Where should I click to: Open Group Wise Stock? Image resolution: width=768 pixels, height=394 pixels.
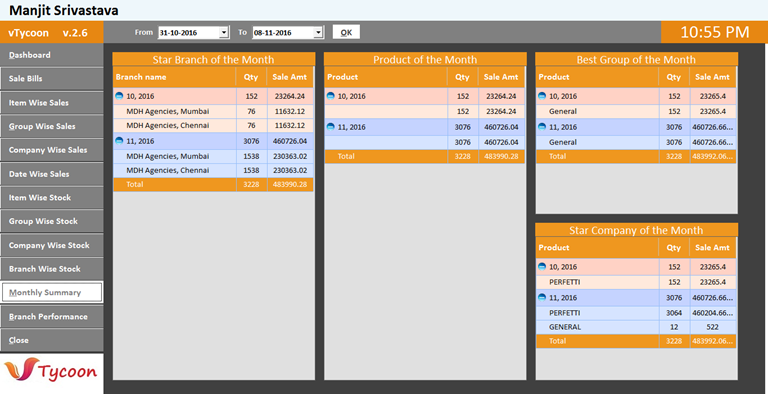coord(51,222)
